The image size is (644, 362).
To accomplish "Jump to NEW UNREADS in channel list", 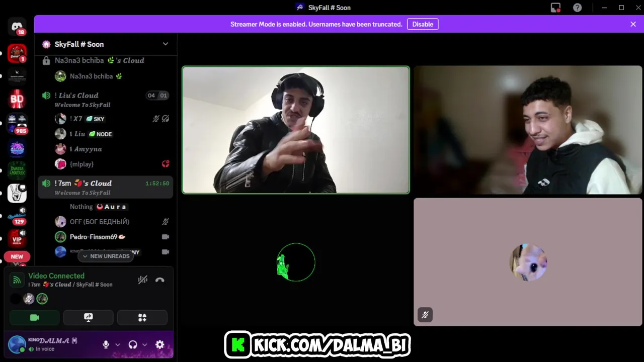I will [106, 256].
